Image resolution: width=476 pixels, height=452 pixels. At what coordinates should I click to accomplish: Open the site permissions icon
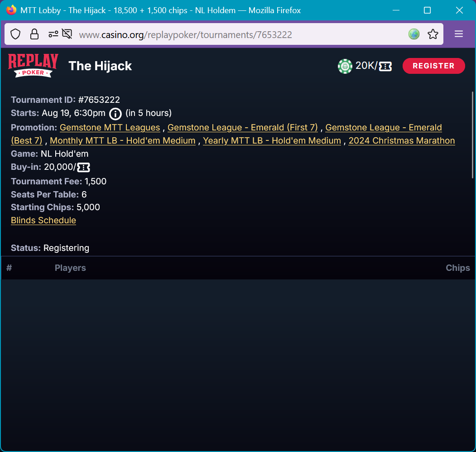(53, 34)
